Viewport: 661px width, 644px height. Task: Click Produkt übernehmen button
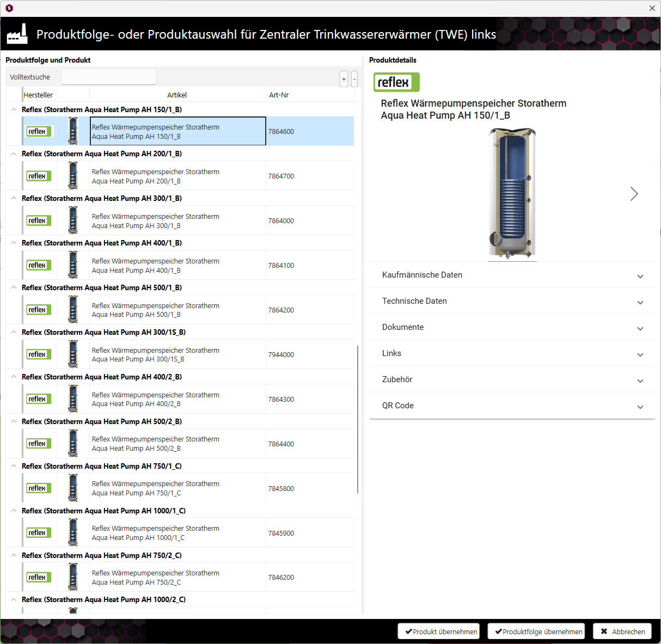[x=439, y=631]
